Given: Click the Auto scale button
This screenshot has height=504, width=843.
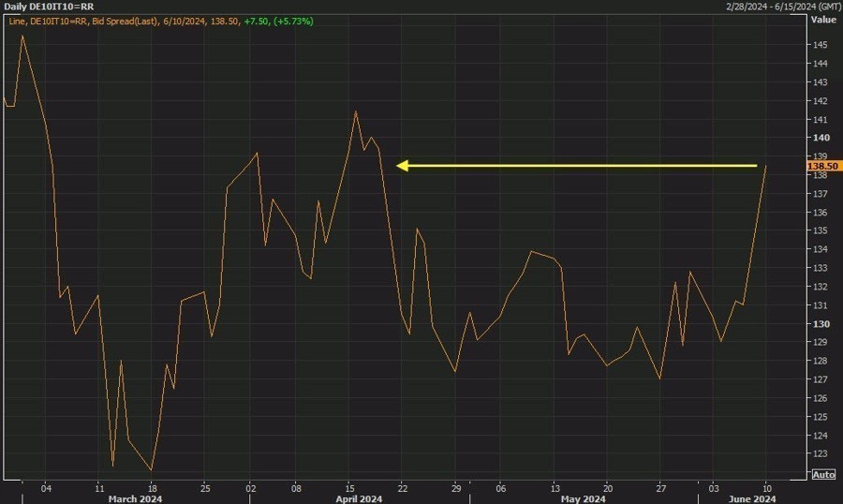Looking at the screenshot, I should coord(822,475).
